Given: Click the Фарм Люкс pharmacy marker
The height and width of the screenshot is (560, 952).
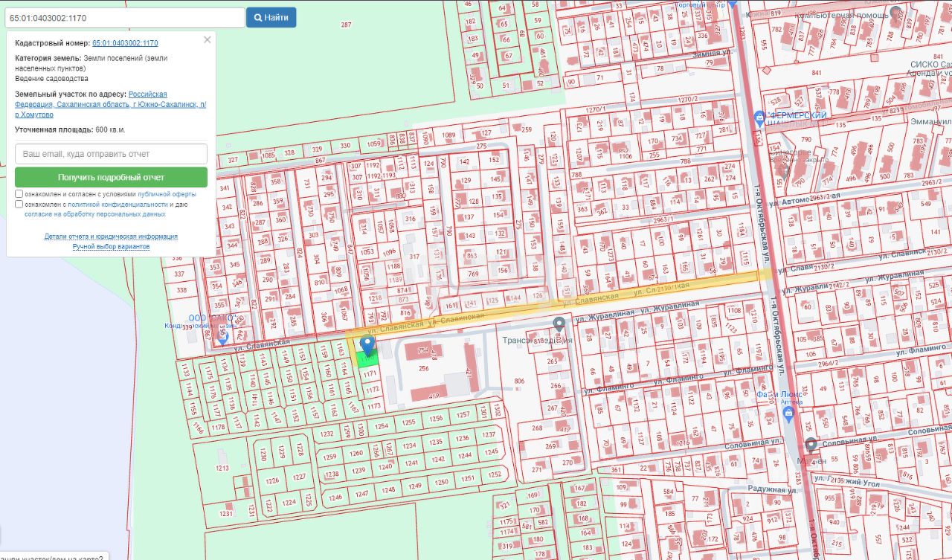Looking at the screenshot, I should click(789, 413).
